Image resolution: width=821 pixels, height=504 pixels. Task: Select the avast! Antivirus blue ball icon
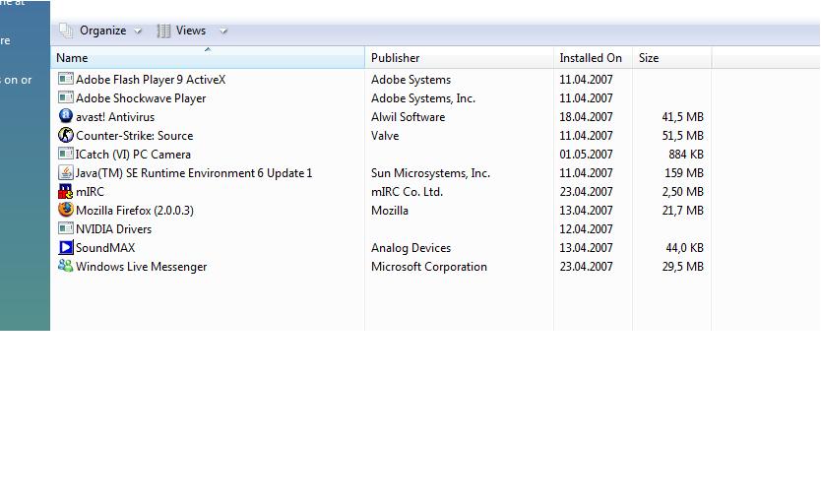click(x=65, y=116)
